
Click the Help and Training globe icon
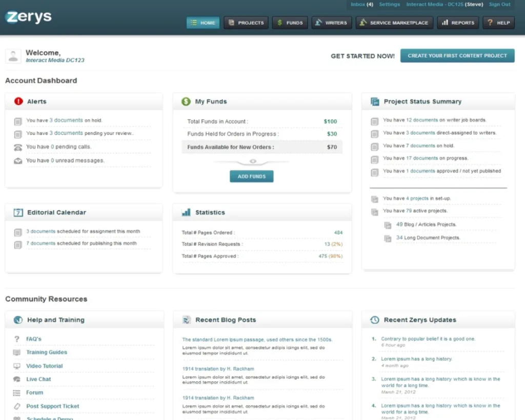click(x=18, y=320)
